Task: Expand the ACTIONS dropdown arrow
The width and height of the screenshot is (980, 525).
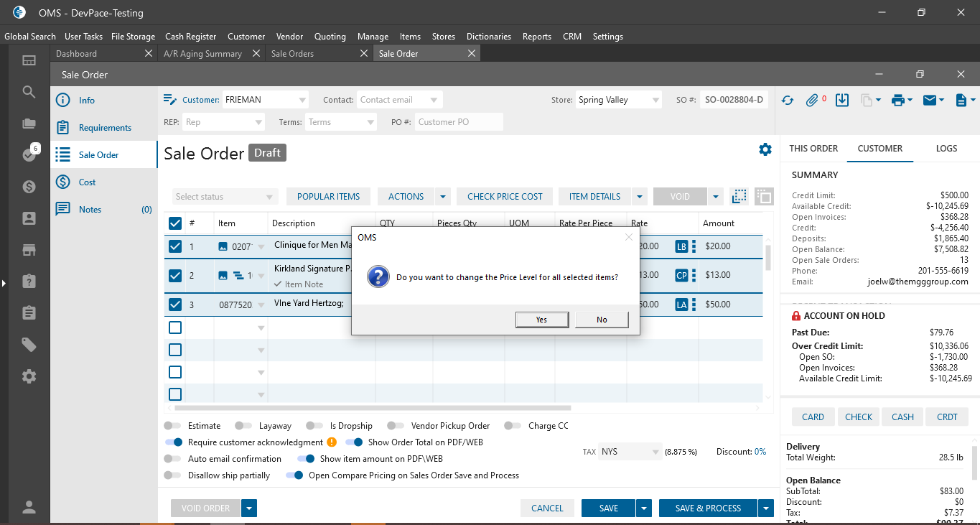Action: pos(443,197)
